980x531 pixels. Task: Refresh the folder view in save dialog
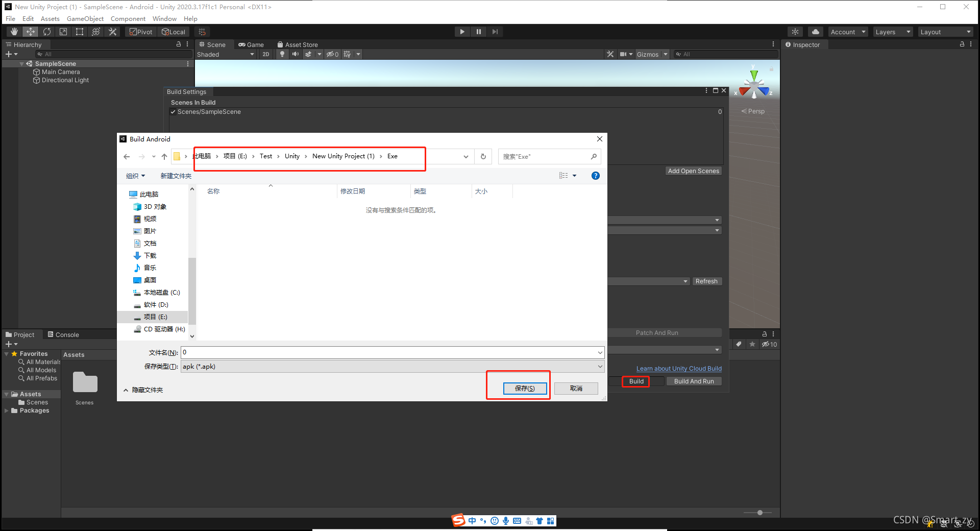[x=483, y=157]
